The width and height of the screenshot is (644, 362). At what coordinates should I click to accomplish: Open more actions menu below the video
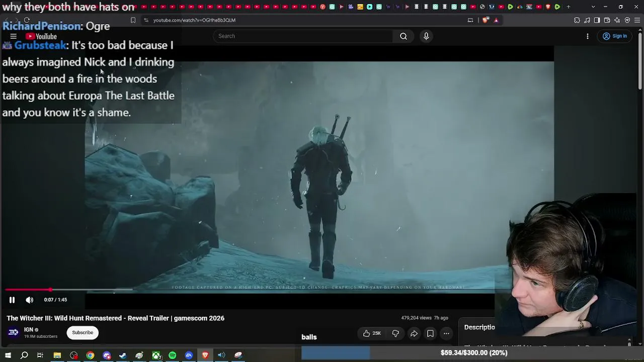[x=446, y=333]
